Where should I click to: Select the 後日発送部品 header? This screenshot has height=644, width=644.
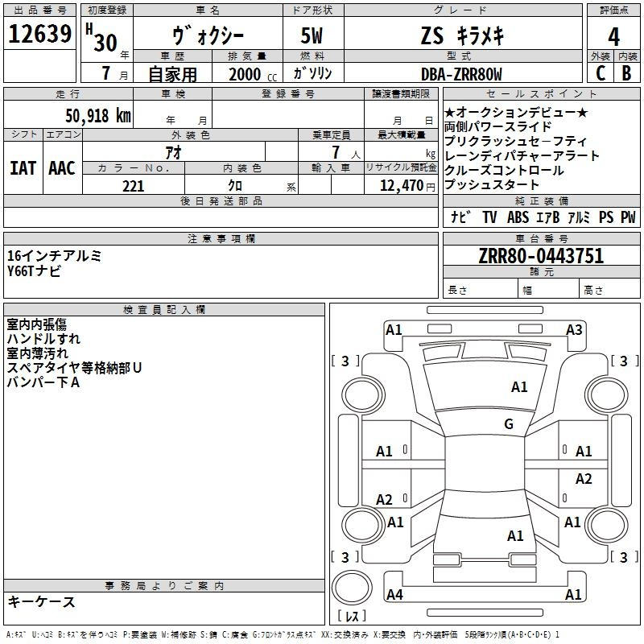tap(221, 200)
